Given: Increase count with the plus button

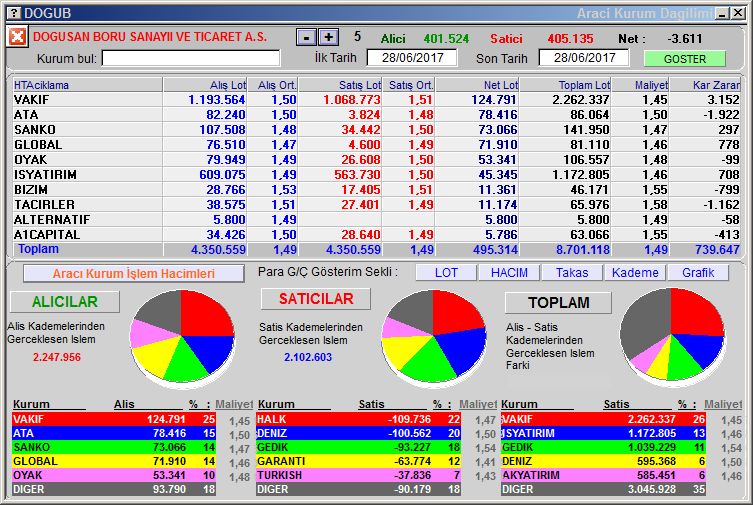Looking at the screenshot, I should [328, 37].
